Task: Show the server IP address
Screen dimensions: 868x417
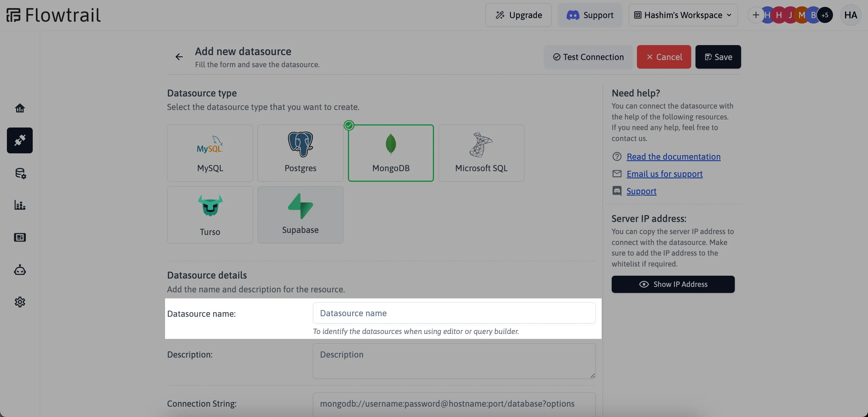Action: tap(673, 284)
